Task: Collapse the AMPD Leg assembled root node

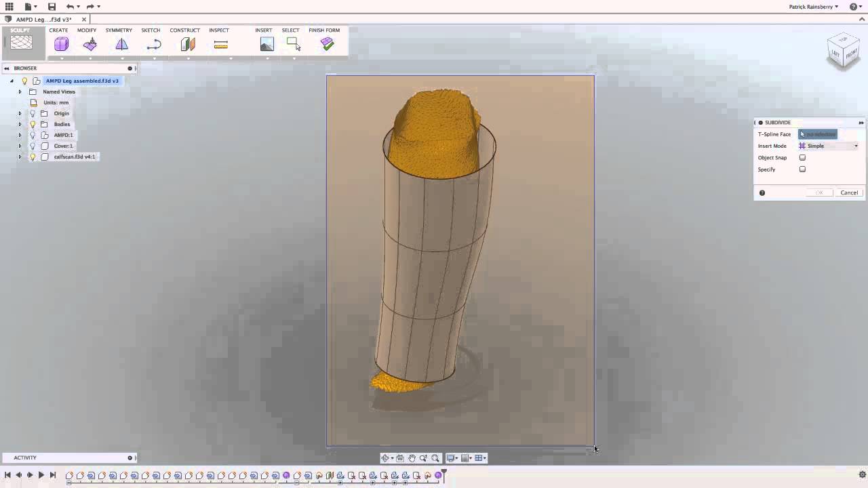Action: [12, 81]
